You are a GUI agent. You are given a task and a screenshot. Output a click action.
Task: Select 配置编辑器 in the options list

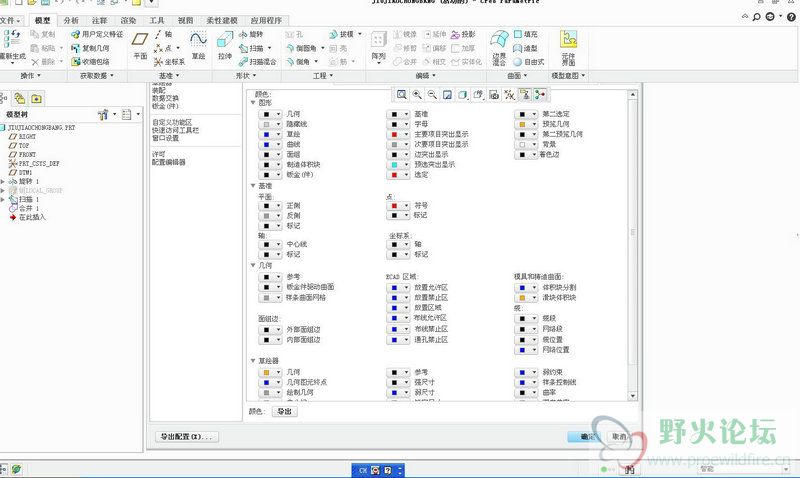(x=169, y=162)
